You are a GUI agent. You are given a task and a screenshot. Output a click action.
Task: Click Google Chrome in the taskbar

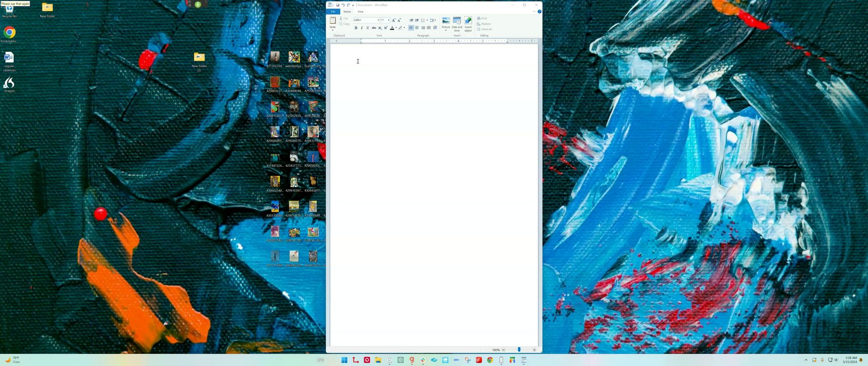pos(490,360)
